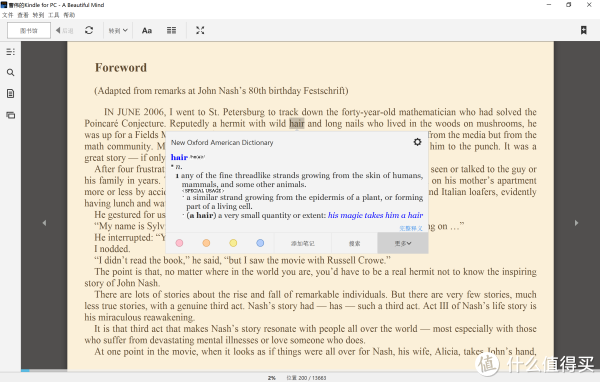Open the Aa font settings
The height and width of the screenshot is (382, 600).
point(147,30)
